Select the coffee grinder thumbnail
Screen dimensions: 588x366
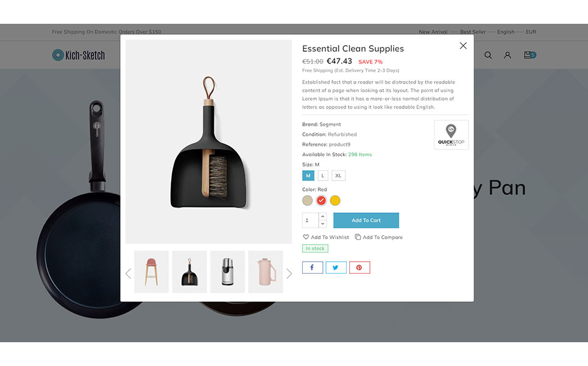point(227,272)
